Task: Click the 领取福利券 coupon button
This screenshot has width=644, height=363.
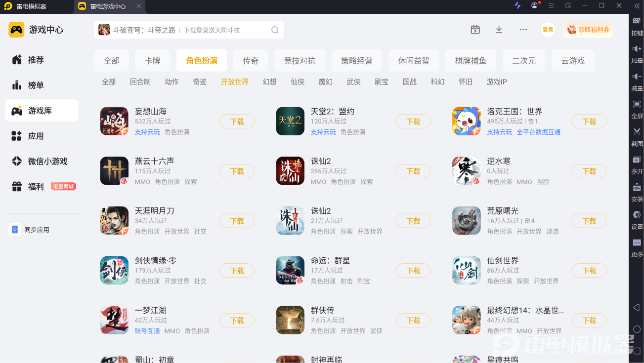Action: point(588,30)
